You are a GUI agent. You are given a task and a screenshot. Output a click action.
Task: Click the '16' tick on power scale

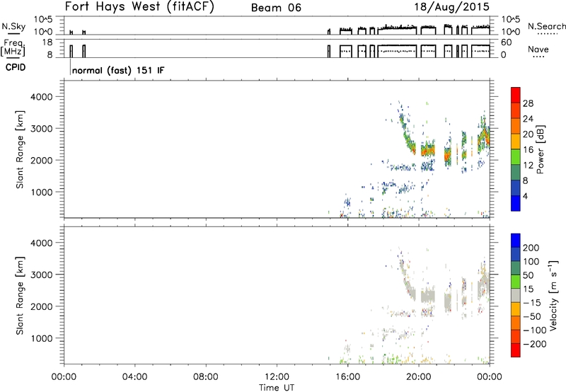coord(528,150)
